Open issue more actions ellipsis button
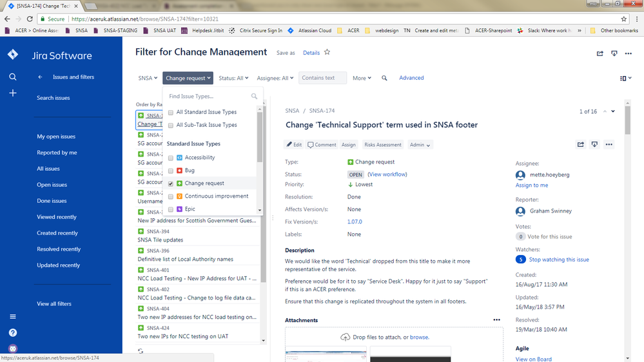This screenshot has height=362, width=644. (609, 144)
